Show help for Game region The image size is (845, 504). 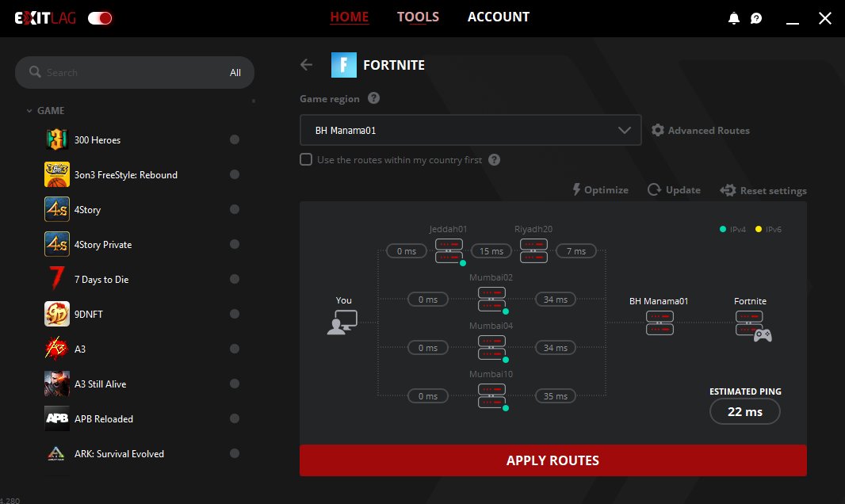click(373, 98)
